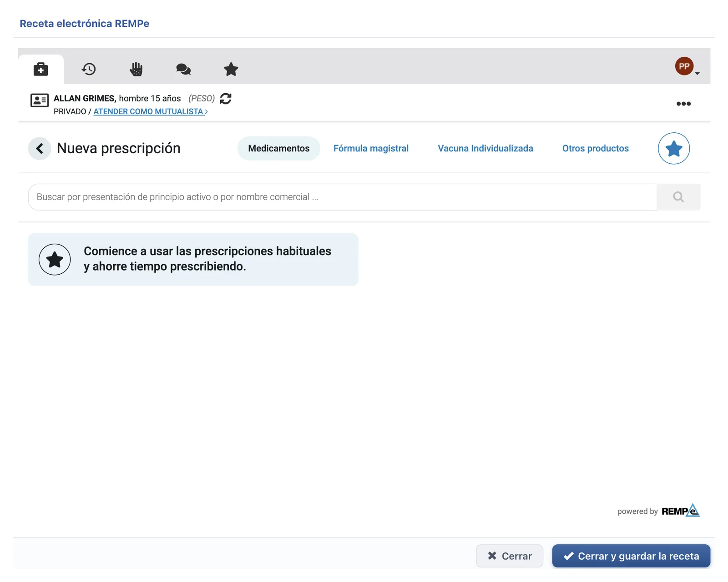Open the medical kit prescriptions tab
728x582 pixels.
point(41,69)
